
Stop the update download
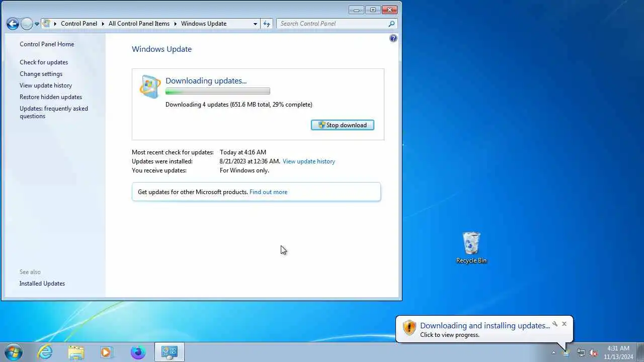pos(343,125)
